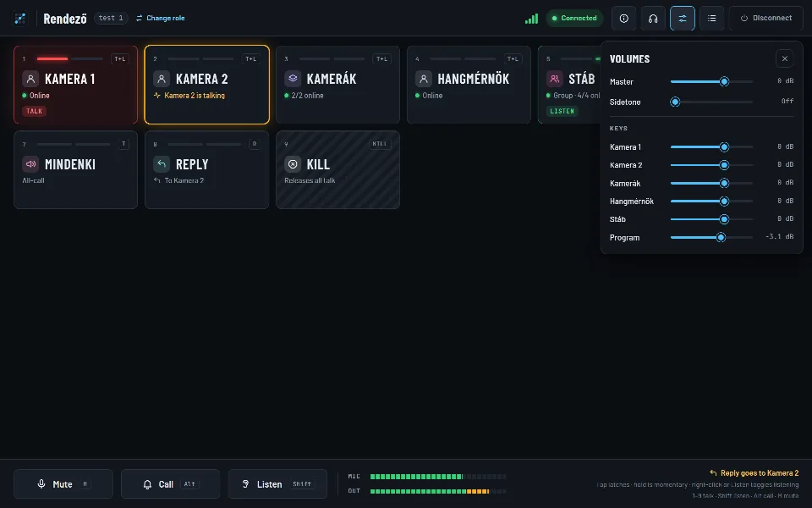Screen dimensions: 812x508
Task: Adjust the Stáb key volume slider
Action: [x=711, y=219]
